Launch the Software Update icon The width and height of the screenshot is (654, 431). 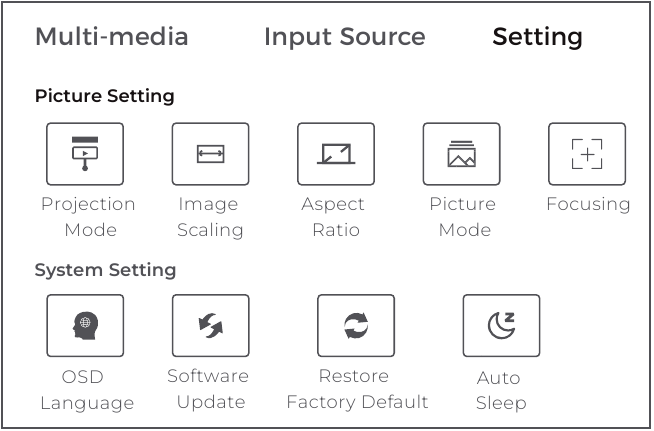[211, 326]
